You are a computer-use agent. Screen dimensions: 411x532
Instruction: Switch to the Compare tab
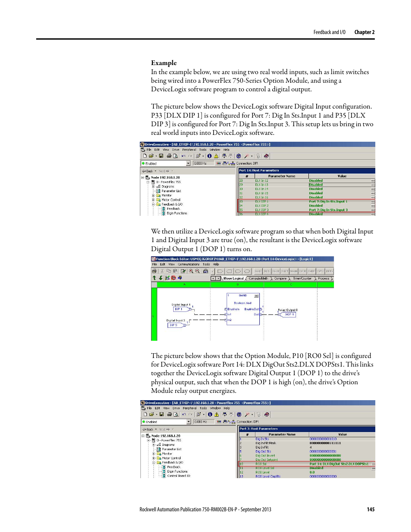[280, 278]
